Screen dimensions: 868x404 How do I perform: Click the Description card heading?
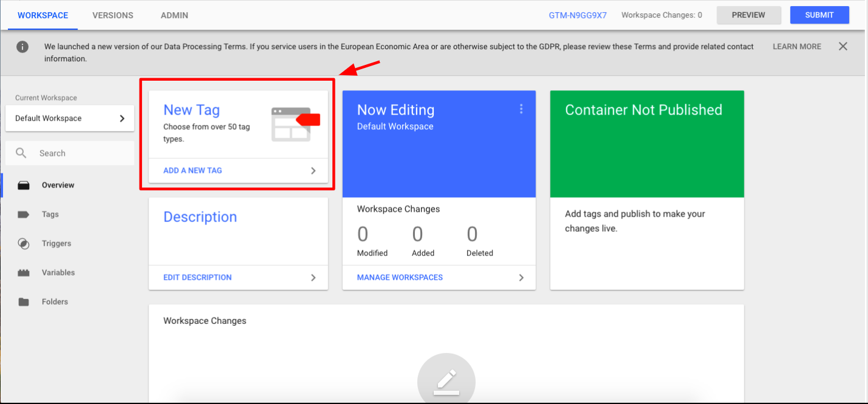click(x=200, y=217)
